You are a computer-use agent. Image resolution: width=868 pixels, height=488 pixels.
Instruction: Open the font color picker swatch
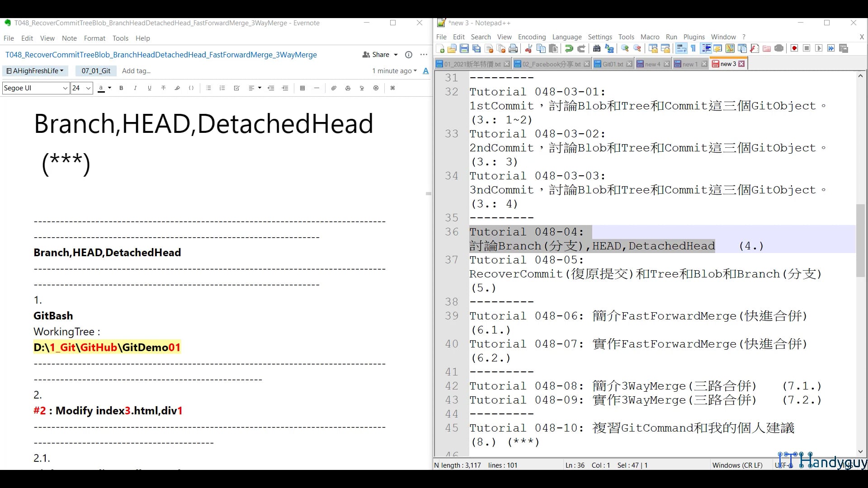point(101,88)
